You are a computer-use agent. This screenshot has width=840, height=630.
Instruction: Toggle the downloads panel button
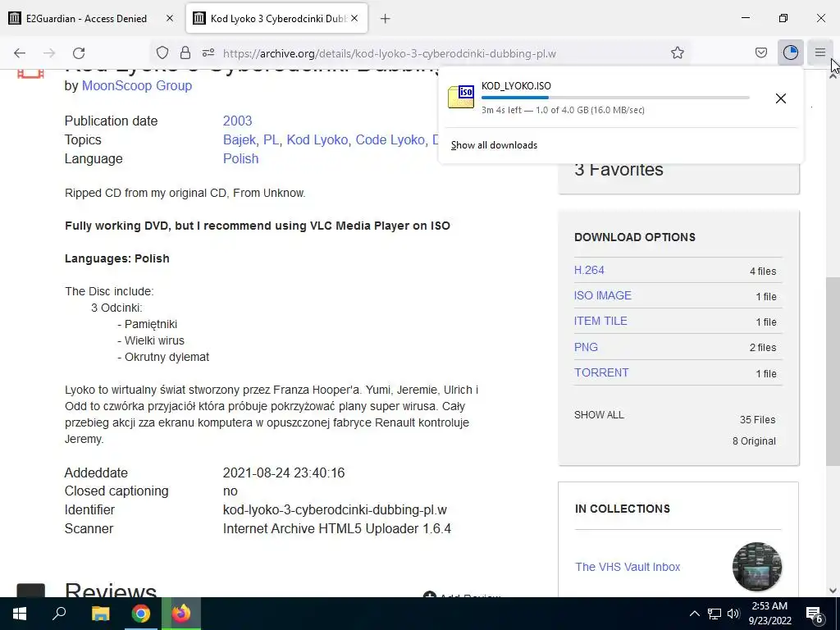[790, 52]
